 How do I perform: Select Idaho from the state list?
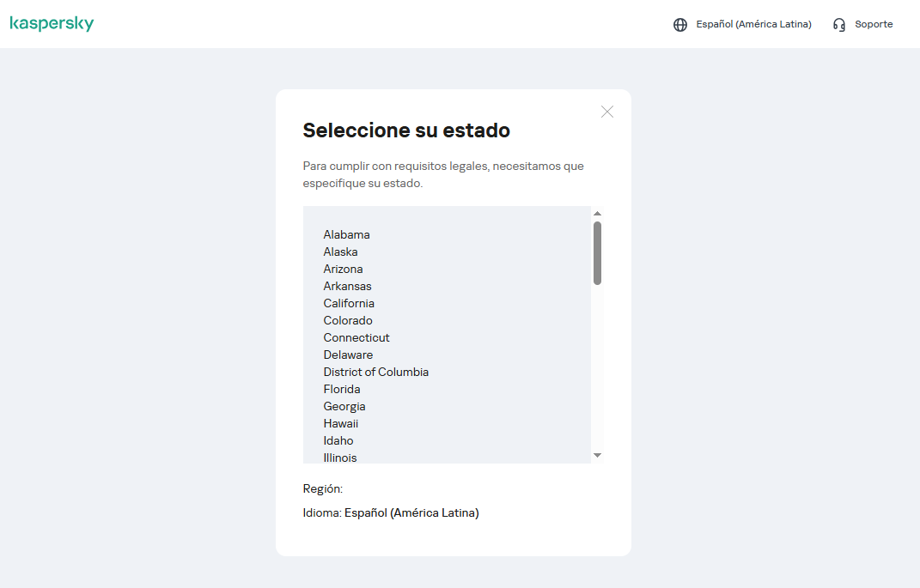(x=338, y=441)
